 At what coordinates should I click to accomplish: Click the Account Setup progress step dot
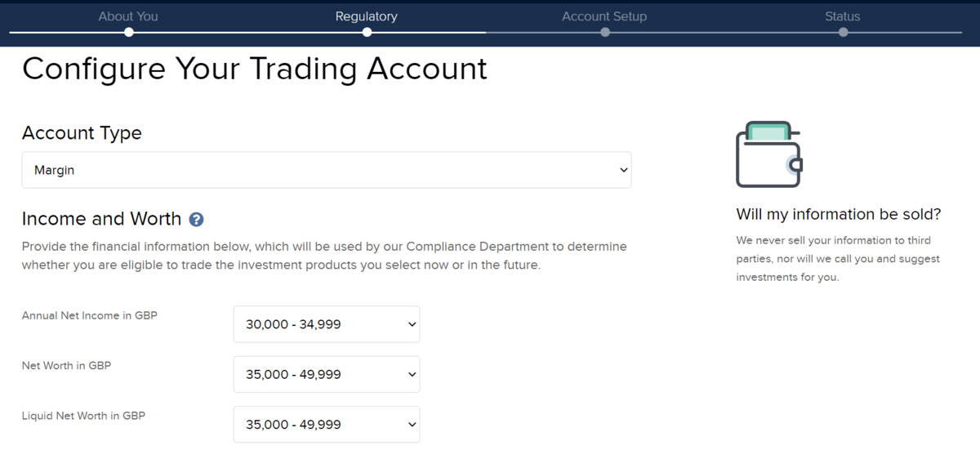click(x=604, y=33)
